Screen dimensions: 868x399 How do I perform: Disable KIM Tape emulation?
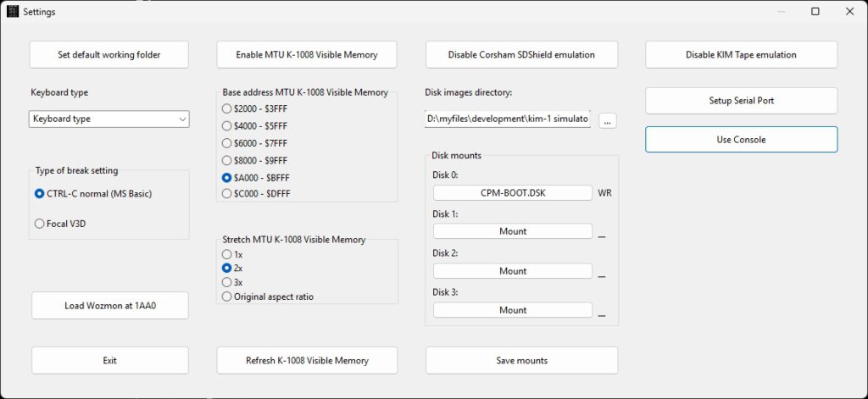[x=741, y=55]
